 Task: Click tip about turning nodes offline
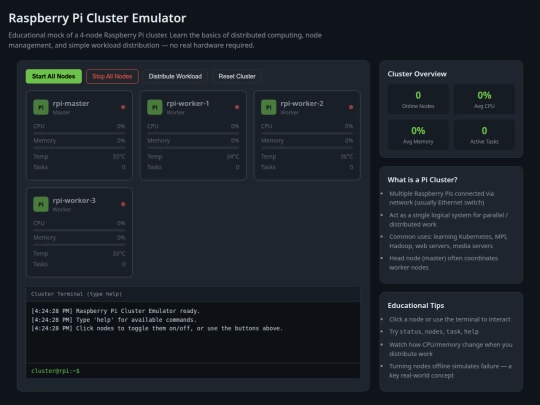[450, 371]
